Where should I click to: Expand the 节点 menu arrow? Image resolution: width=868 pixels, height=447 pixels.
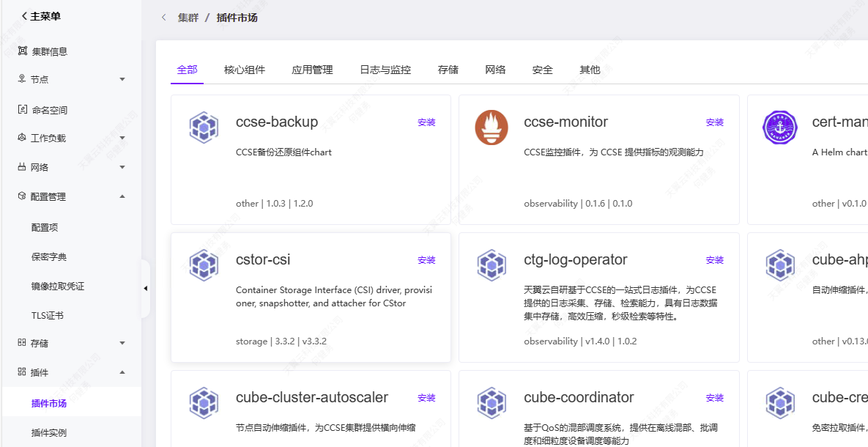tap(122, 79)
